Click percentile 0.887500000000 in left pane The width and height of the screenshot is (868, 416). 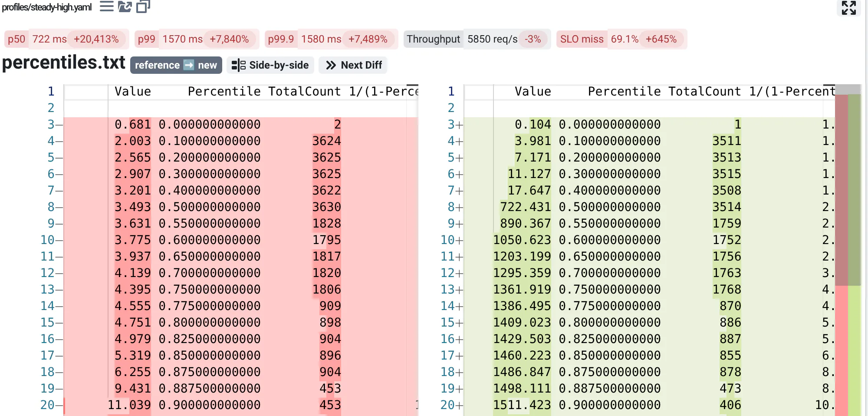coord(210,389)
